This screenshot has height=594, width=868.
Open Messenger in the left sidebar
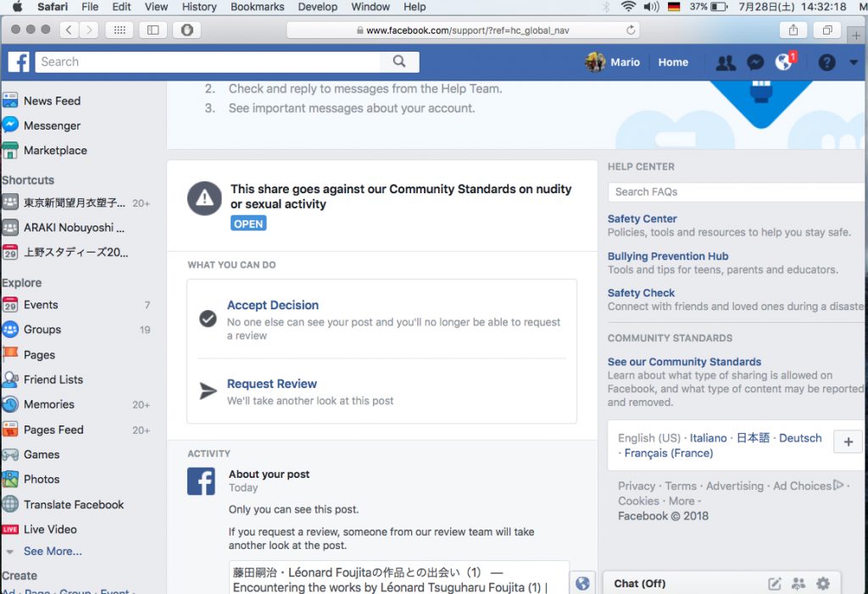click(52, 125)
